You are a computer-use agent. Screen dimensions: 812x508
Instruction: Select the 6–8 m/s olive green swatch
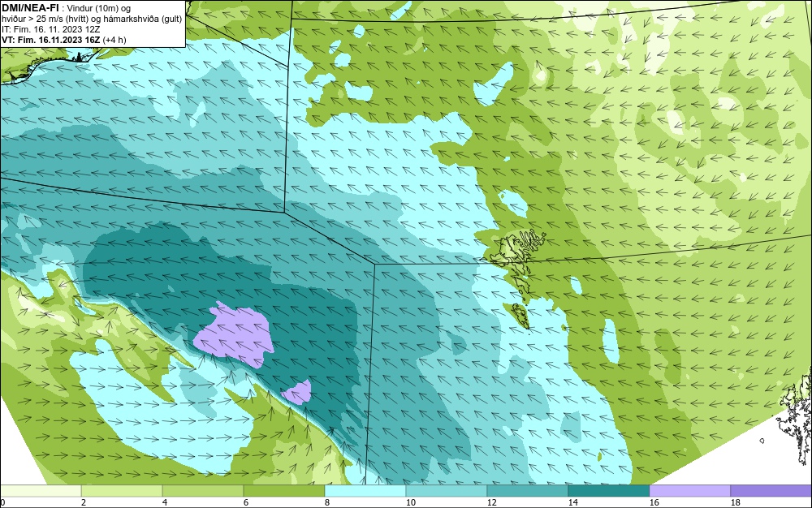(283, 490)
